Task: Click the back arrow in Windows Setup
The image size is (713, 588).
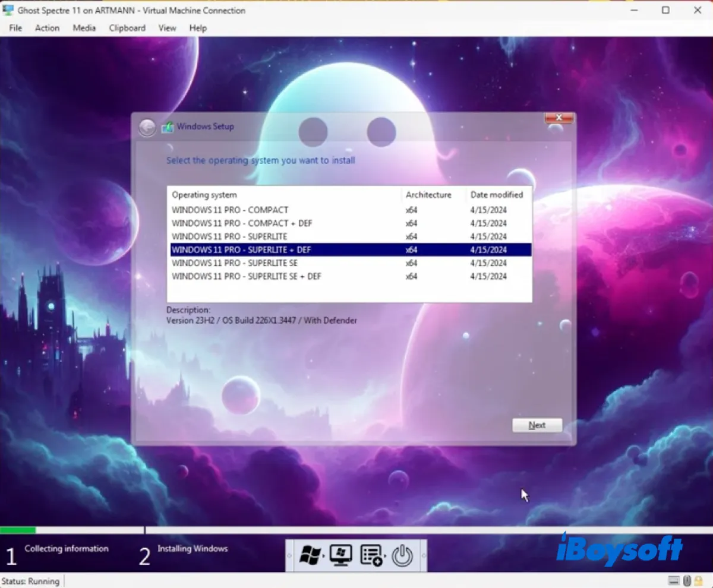Action: click(147, 127)
